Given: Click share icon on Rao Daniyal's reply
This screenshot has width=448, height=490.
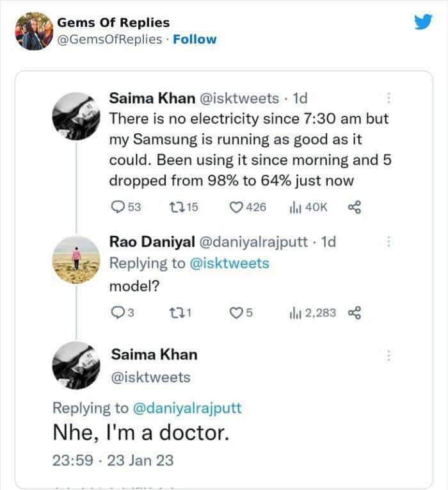Looking at the screenshot, I should pos(354,313).
